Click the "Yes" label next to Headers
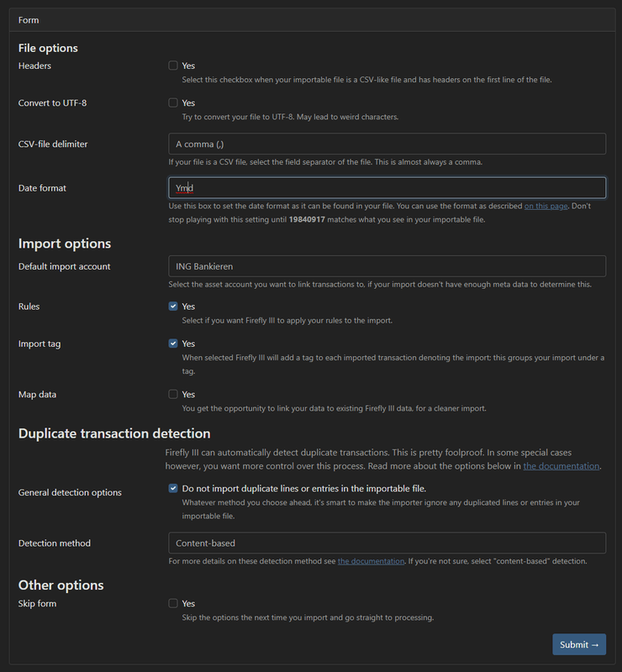622x672 pixels. coord(188,66)
